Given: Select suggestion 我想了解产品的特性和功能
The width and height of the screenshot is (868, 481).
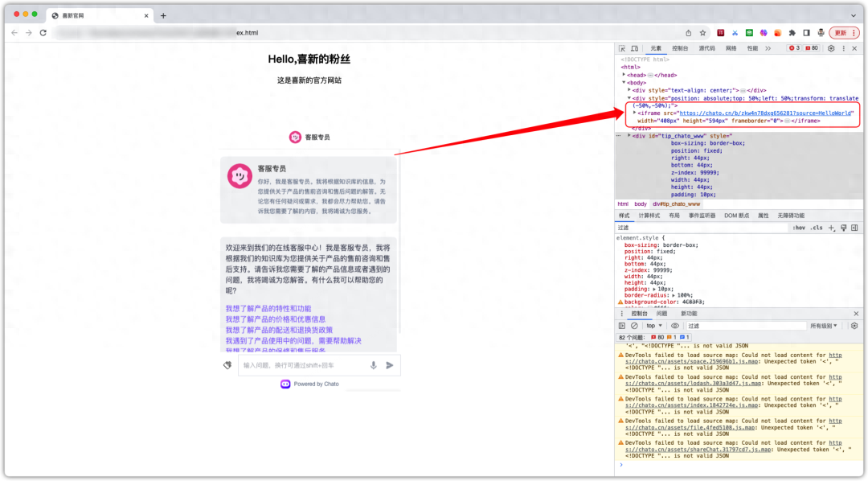Looking at the screenshot, I should coord(268,309).
